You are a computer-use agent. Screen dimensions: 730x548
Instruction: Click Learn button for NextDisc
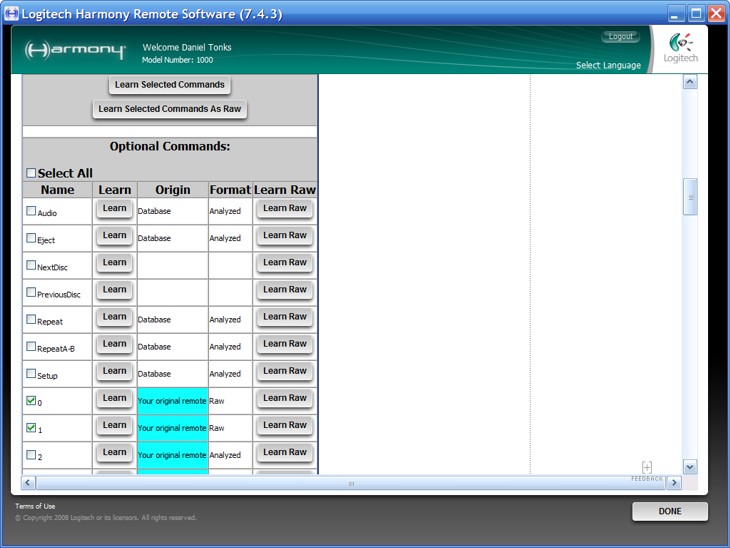point(115,263)
